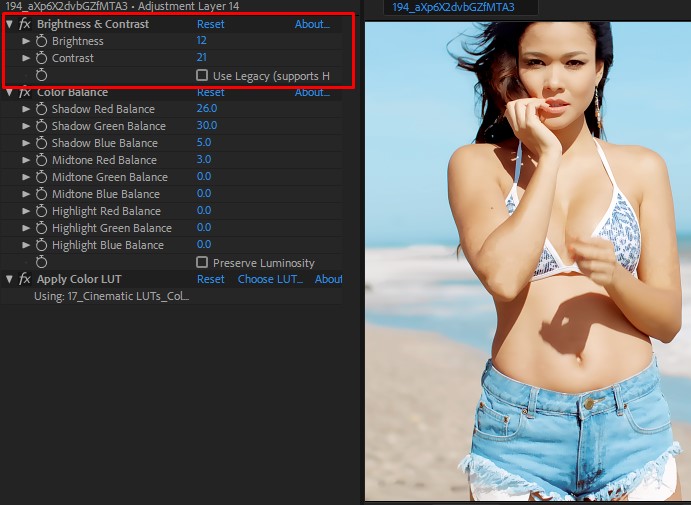Expand Highlight Red Balance property

point(26,211)
